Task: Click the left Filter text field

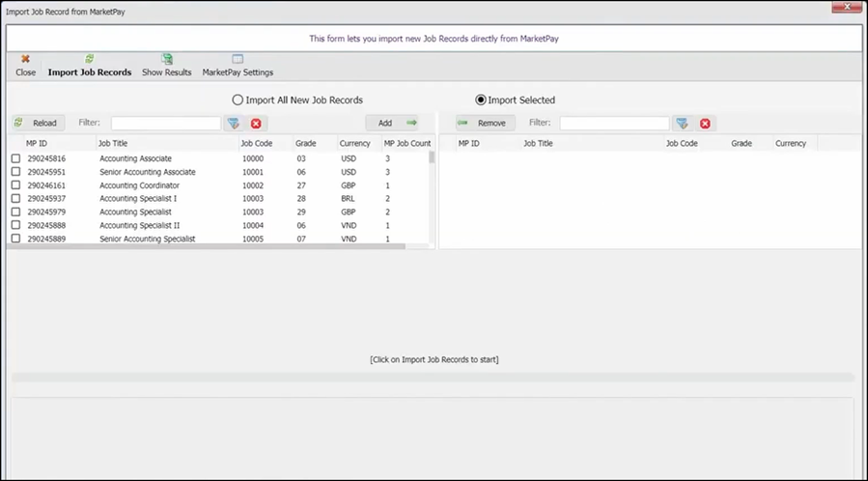Action: (166, 124)
